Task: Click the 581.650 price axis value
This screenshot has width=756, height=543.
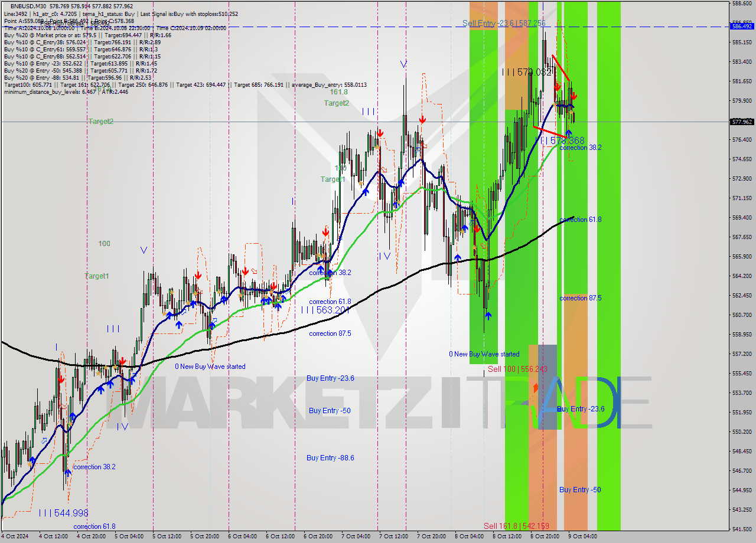Action: click(x=742, y=81)
